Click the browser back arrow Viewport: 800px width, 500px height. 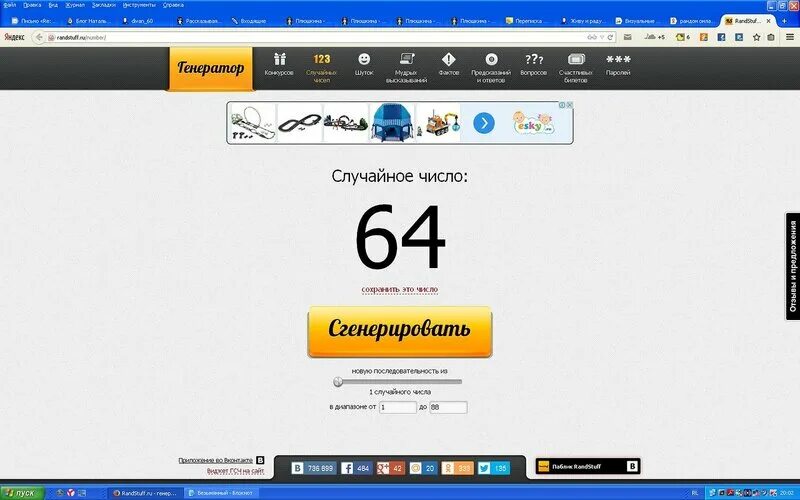coord(39,37)
